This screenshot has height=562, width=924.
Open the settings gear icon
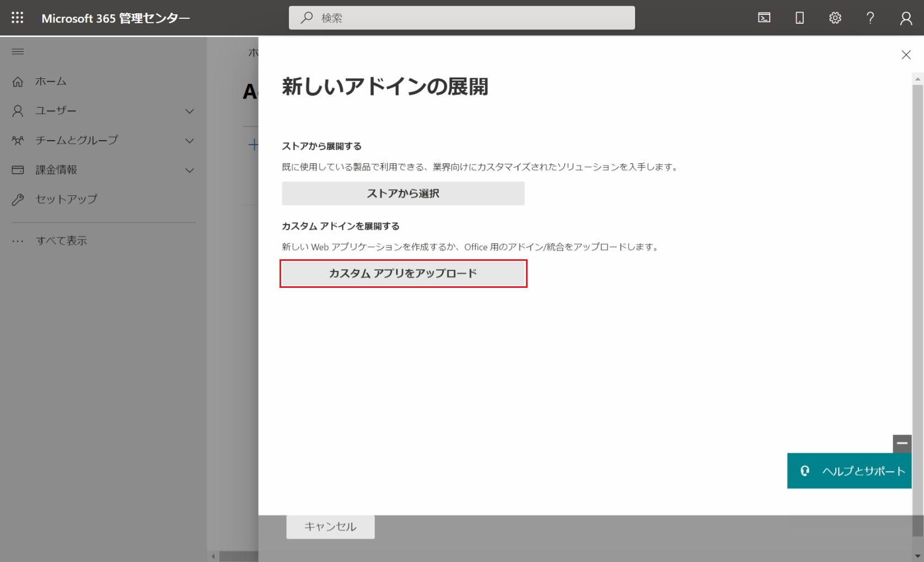[835, 18]
